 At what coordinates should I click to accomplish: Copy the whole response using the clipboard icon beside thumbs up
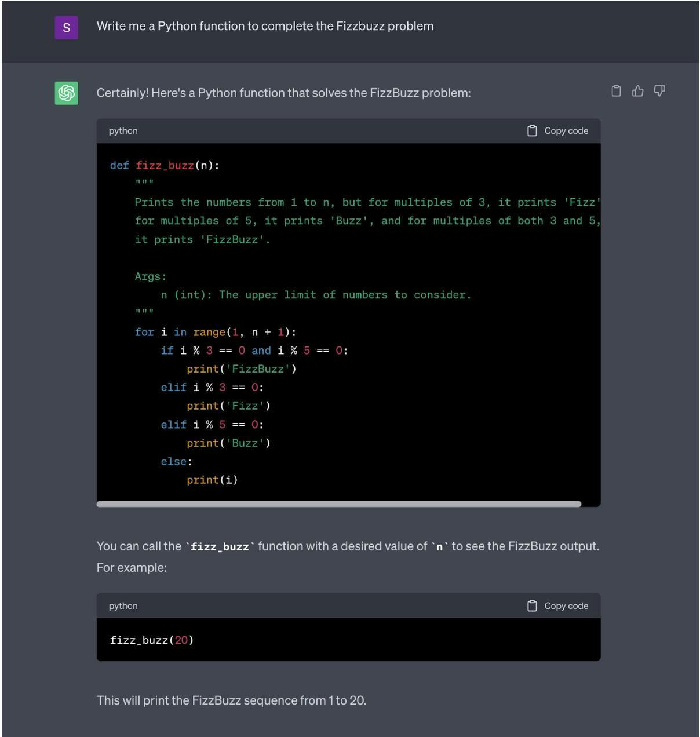click(x=616, y=91)
